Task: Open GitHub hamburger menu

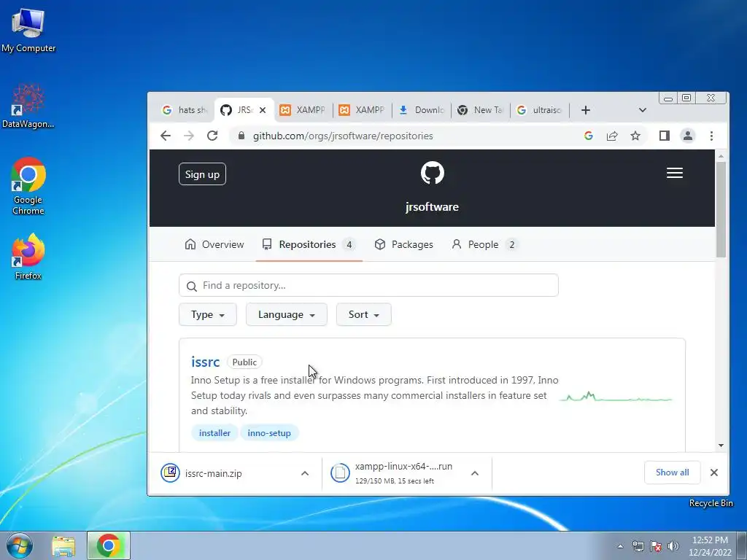Action: point(675,173)
